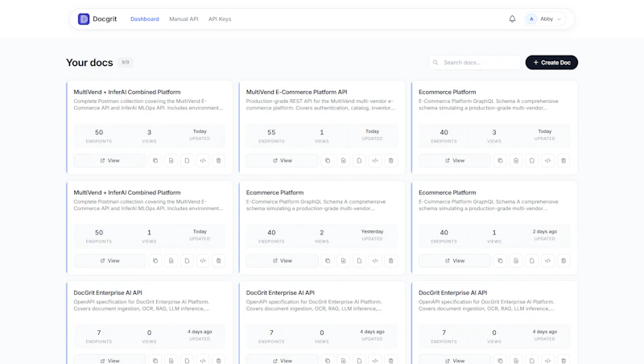Click the search magnifier icon
The height and width of the screenshot is (364, 644).
[x=436, y=63]
